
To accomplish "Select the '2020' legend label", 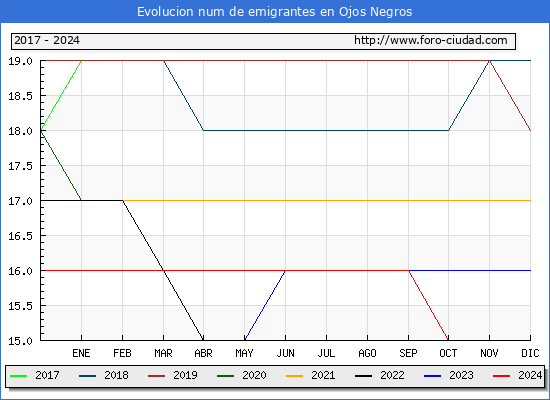I will (x=254, y=375).
